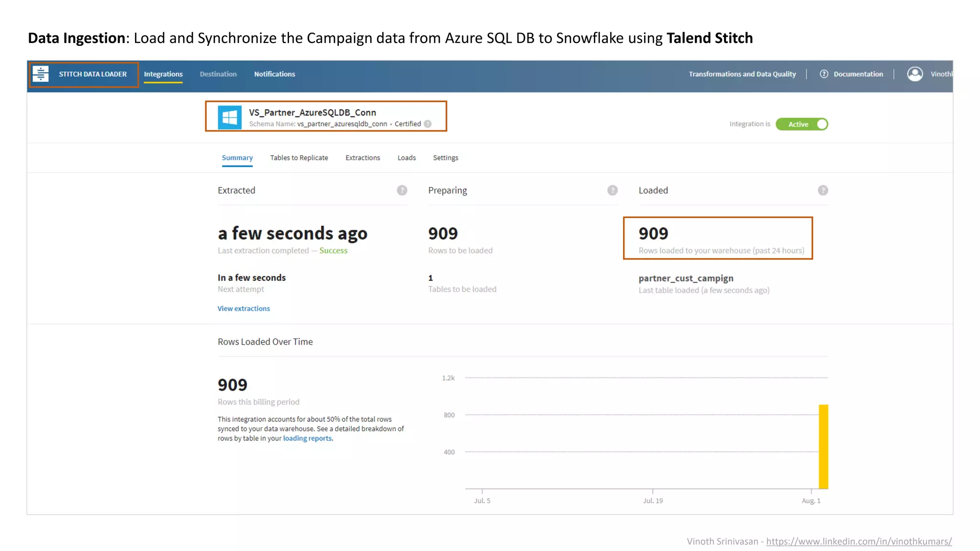Click the Stitch Data Loader logo icon

[41, 74]
